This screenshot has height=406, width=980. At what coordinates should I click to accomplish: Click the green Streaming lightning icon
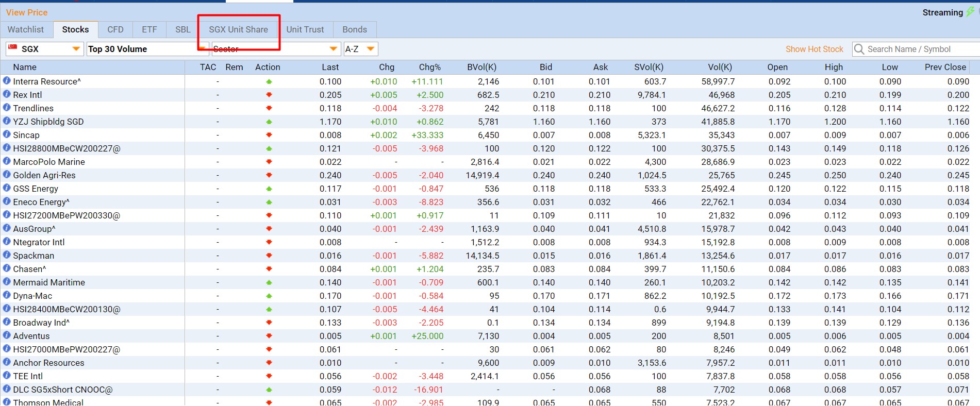(970, 12)
